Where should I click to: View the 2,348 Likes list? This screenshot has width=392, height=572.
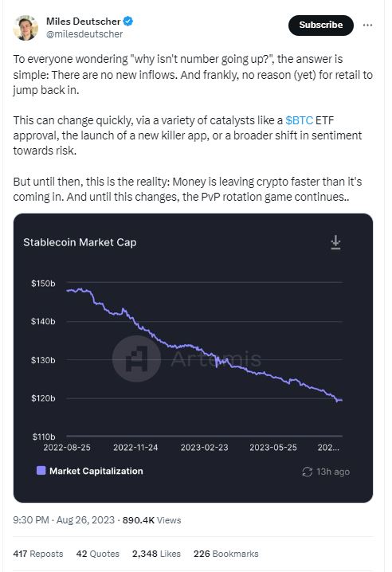click(156, 554)
